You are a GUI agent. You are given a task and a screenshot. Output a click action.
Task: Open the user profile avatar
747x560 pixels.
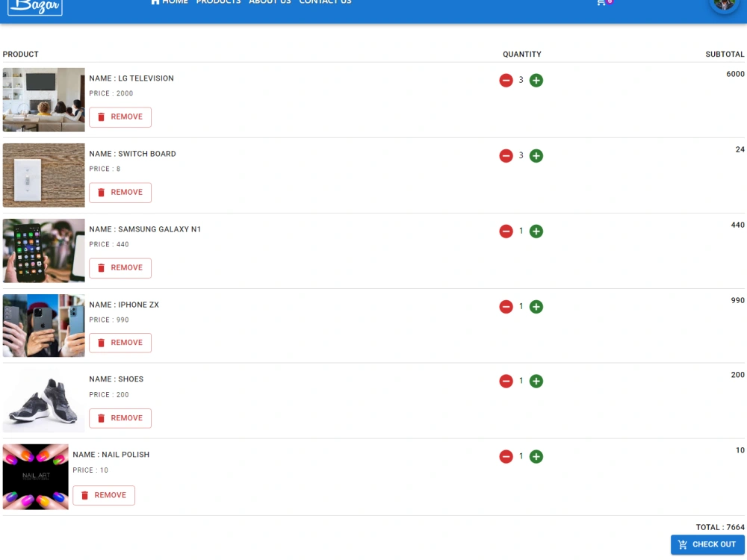(724, 4)
